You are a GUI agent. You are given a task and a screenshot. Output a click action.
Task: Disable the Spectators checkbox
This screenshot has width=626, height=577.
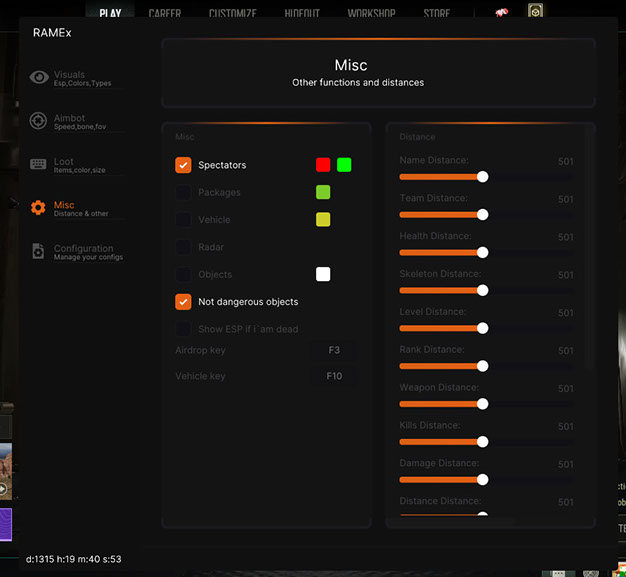pos(183,165)
